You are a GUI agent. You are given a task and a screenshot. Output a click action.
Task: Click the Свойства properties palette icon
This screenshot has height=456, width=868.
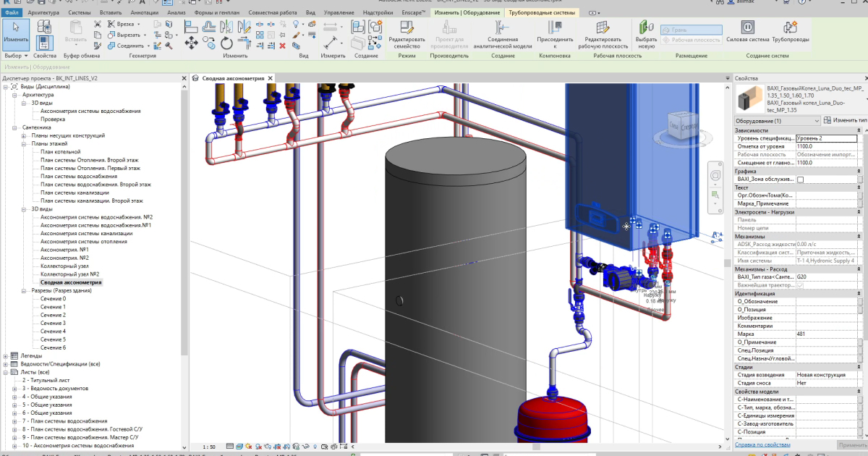click(44, 42)
